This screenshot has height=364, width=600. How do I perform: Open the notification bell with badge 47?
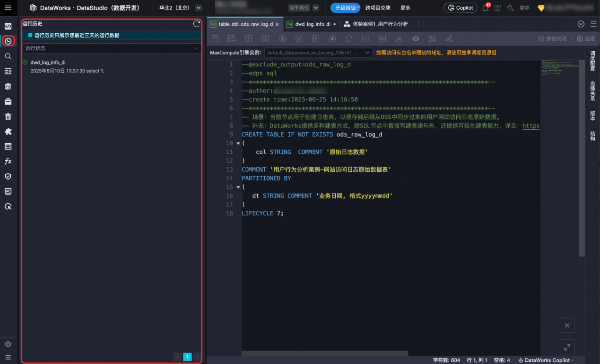tap(486, 7)
